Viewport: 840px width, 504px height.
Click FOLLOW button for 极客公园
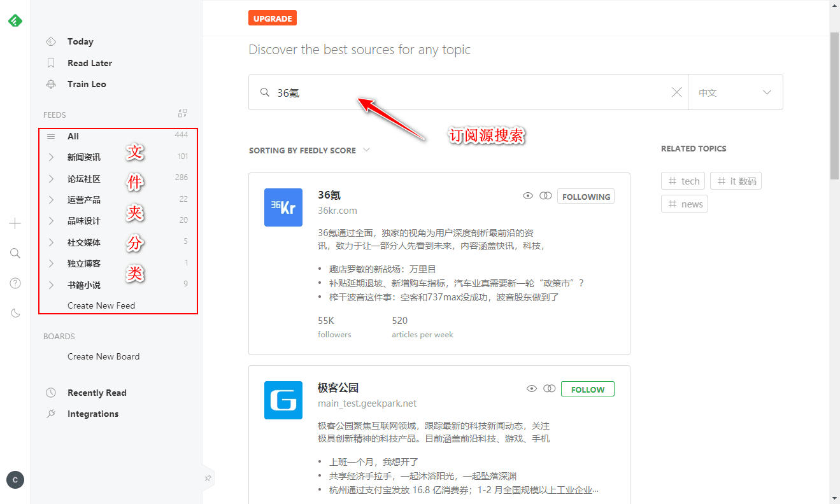[x=588, y=389]
